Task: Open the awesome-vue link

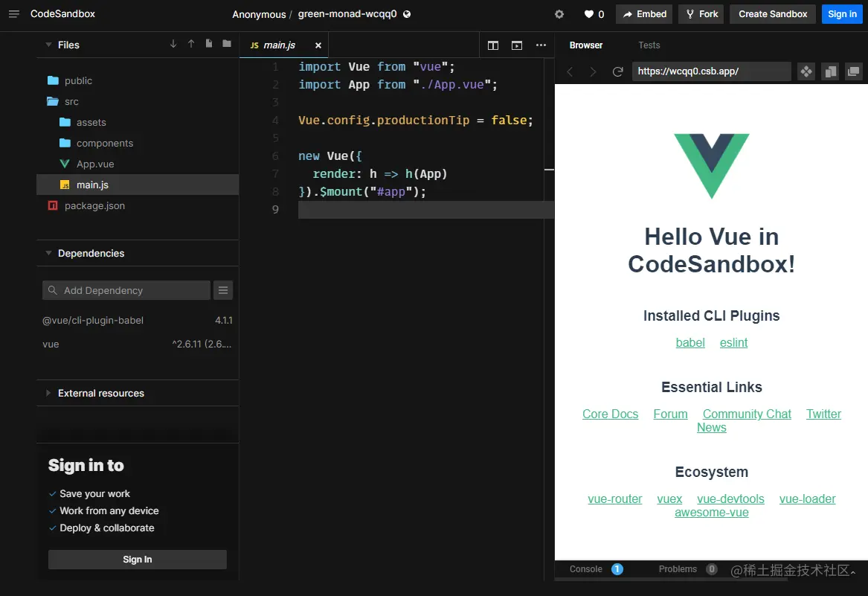Action: click(x=711, y=513)
